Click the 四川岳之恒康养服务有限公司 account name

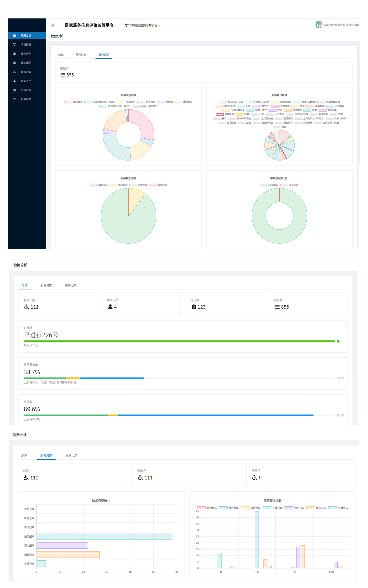(x=341, y=25)
